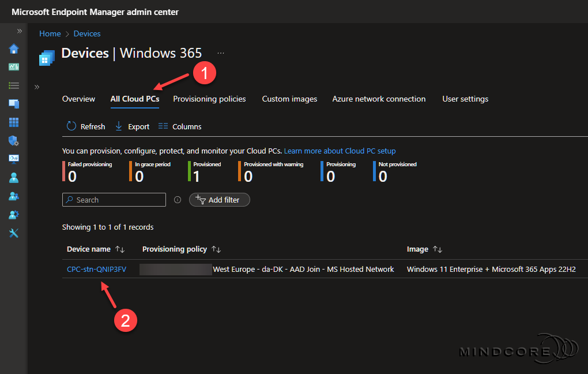This screenshot has width=588, height=374.
Task: Open Tenant administration icon
Action: [14, 215]
